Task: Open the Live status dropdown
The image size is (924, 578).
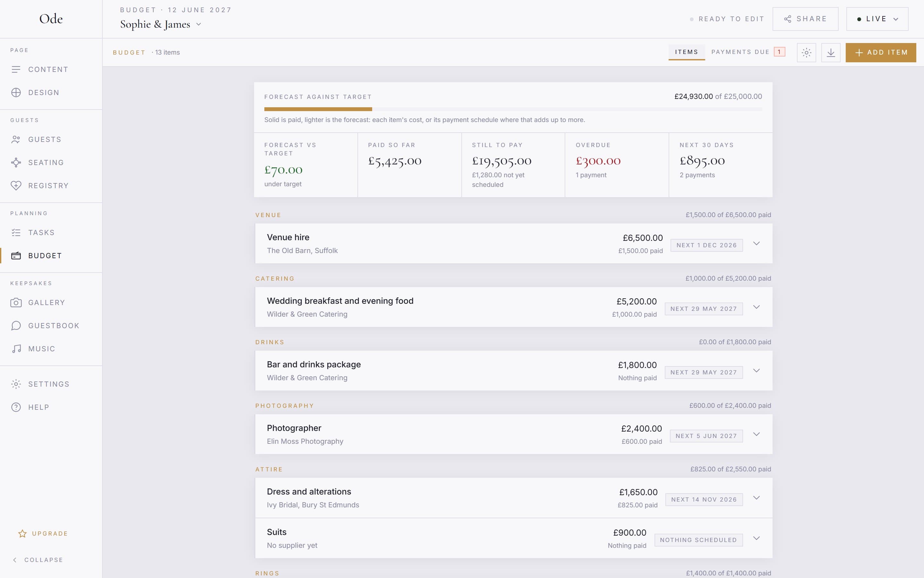Action: tap(877, 19)
